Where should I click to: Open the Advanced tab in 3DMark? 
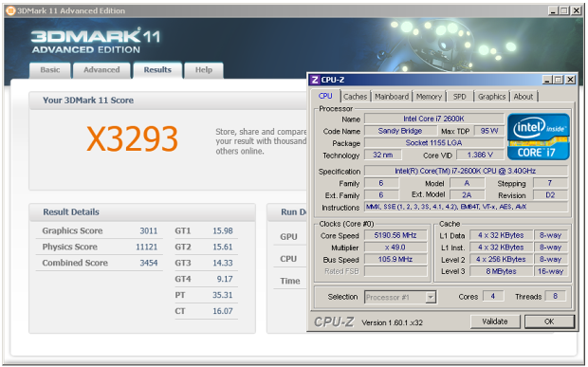(101, 70)
